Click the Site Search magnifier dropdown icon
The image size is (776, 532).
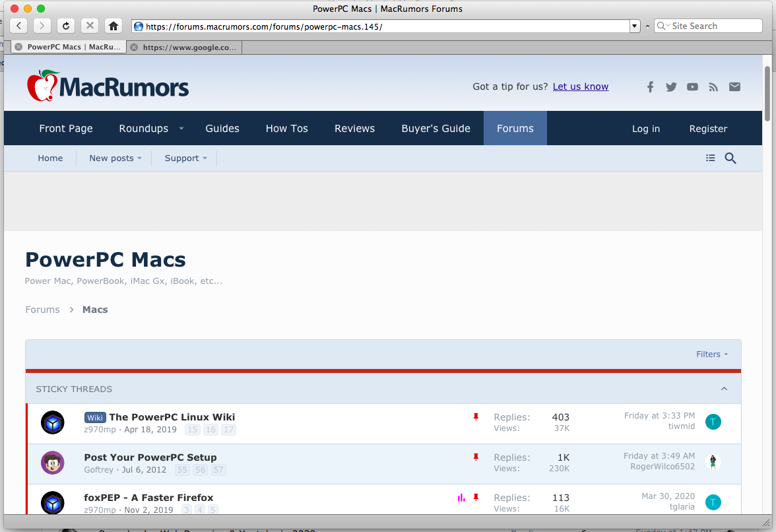coord(663,26)
